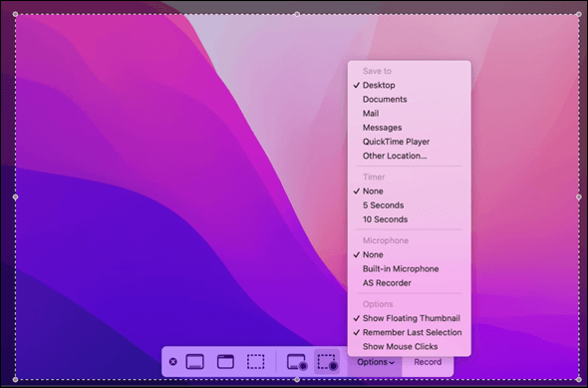This screenshot has width=588, height=388.
Task: Click the bottom-left selection corner handle
Action: [x=15, y=380]
